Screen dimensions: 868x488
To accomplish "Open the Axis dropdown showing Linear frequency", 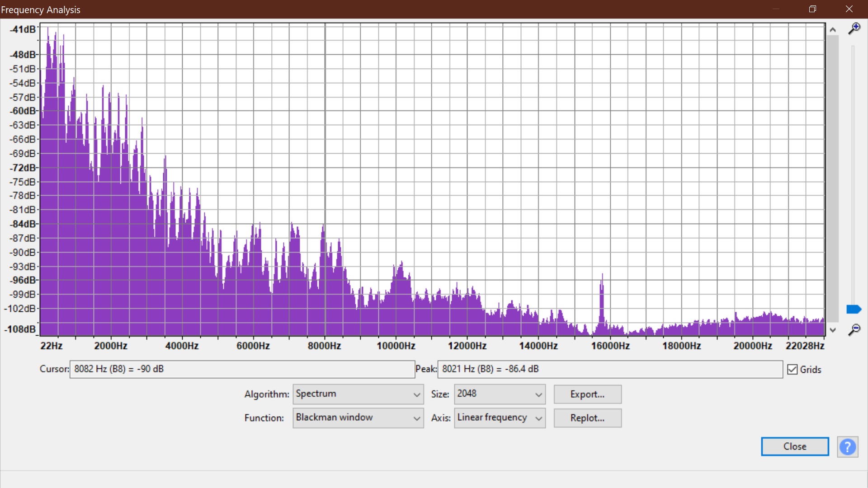I will (500, 418).
